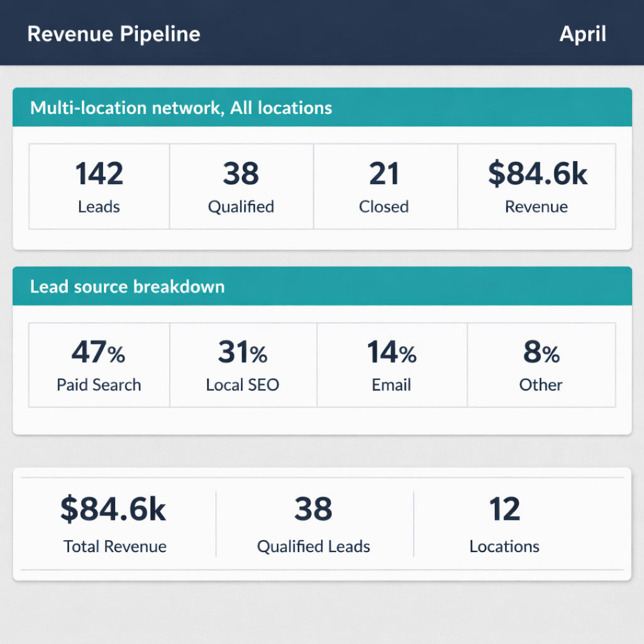Open the April month selector

pos(582,35)
